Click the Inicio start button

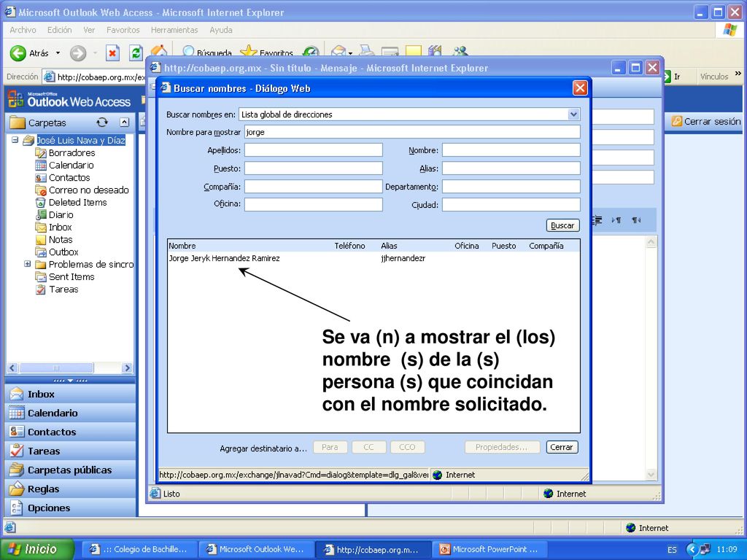click(x=37, y=549)
